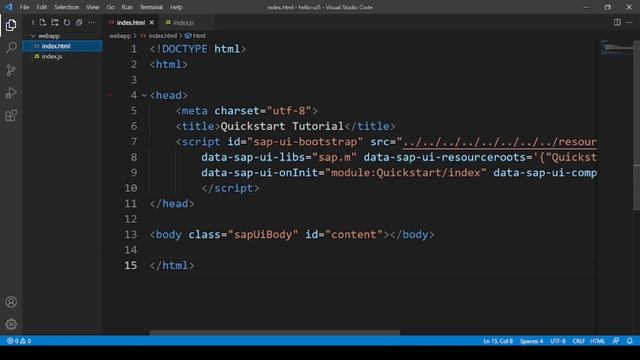Open errors and warnings count in status bar
Viewport: 640px width, 360px height.
point(19,341)
